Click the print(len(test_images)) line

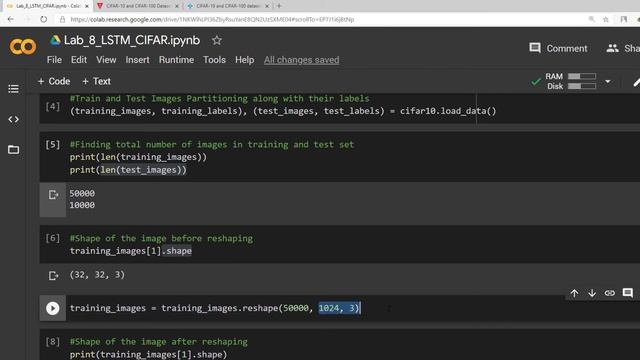128,170
